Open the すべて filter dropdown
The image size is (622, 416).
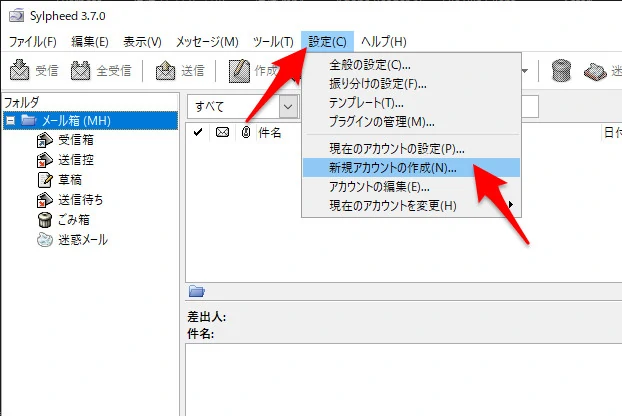288,107
